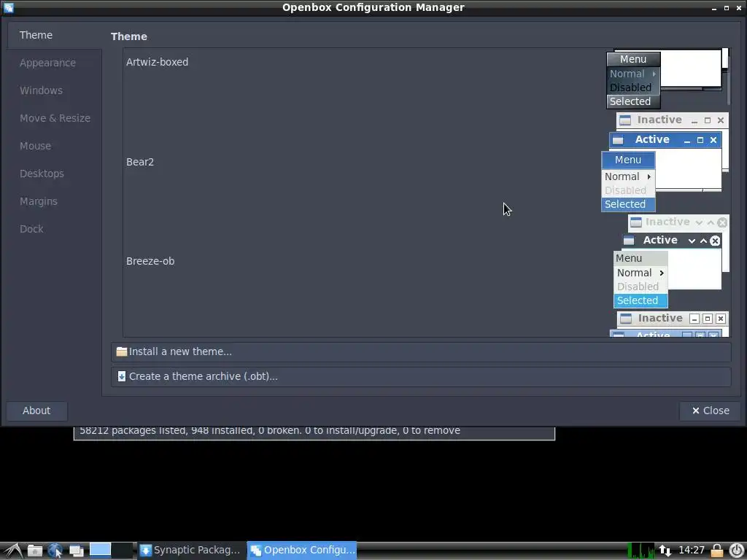747x560 pixels.
Task: Click the Bear2 theme preview thumbnail
Action: click(665, 162)
